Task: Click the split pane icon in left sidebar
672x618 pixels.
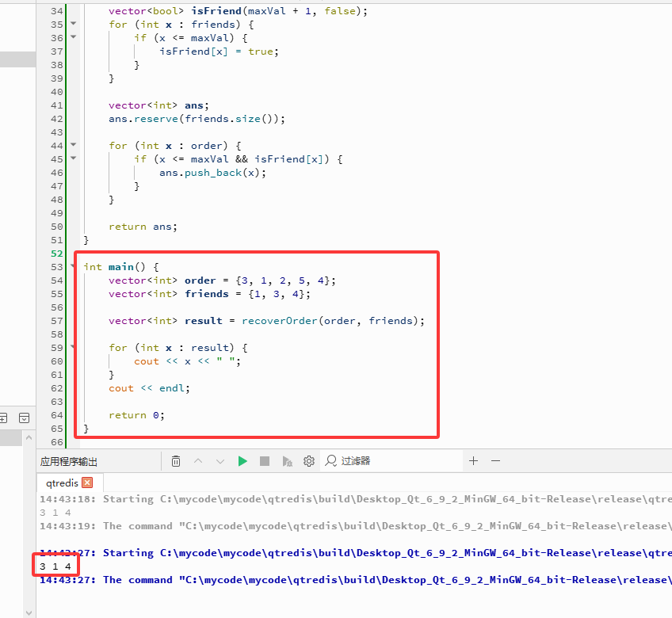Action: [3, 418]
